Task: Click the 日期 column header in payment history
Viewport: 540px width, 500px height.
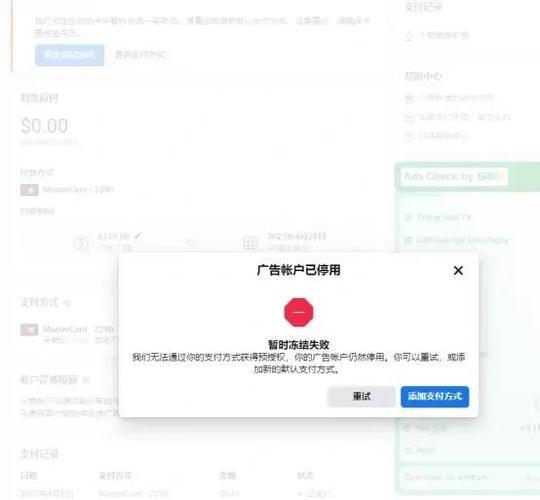Action: click(x=29, y=476)
